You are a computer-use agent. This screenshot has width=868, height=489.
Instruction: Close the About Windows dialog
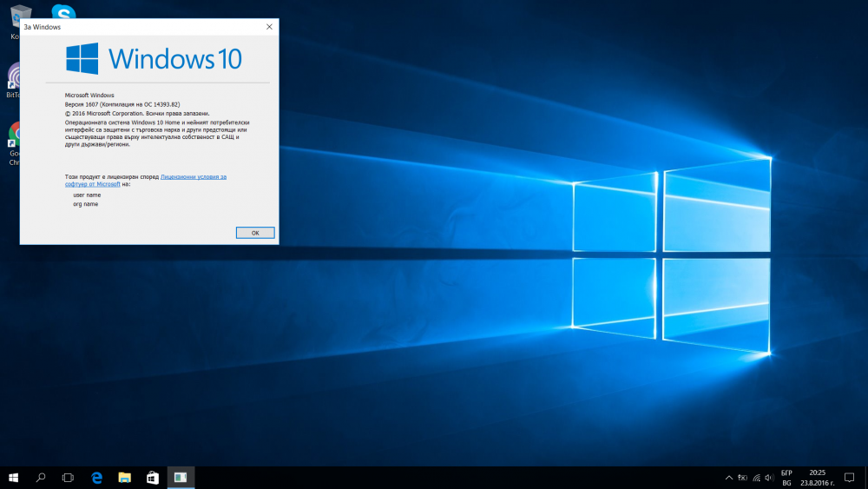tap(269, 27)
